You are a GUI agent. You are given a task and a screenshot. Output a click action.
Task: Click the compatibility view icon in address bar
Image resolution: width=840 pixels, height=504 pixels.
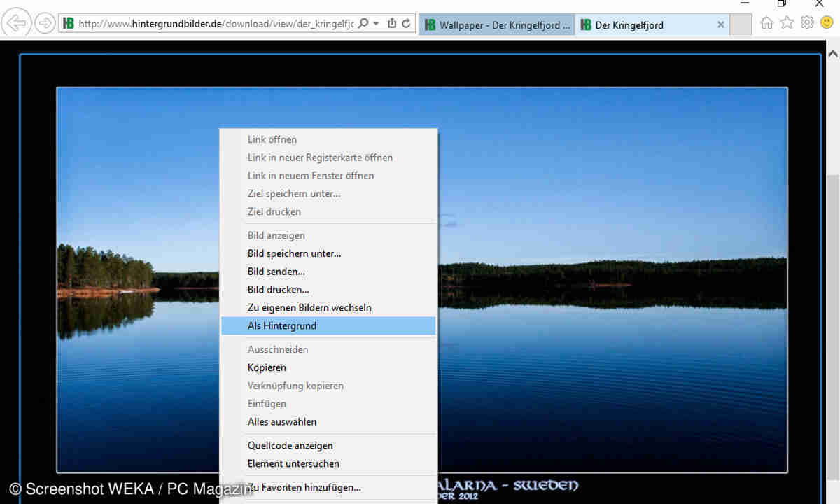[392, 24]
